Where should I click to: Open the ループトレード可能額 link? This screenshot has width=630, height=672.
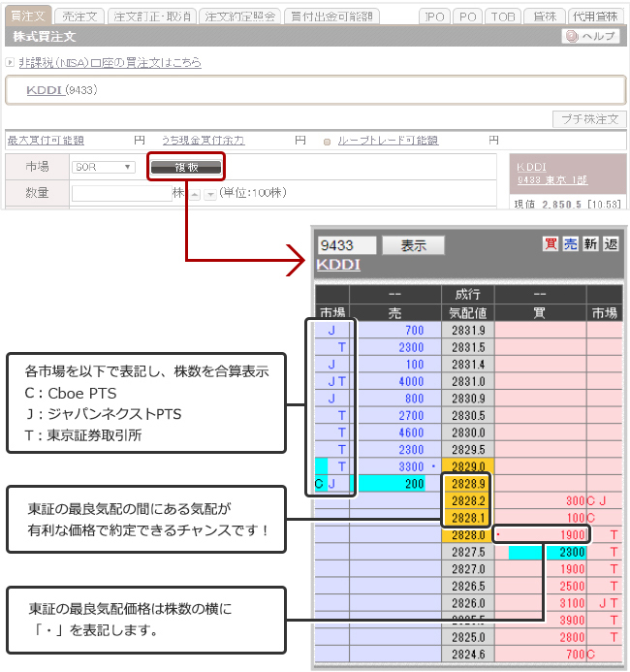tap(388, 141)
